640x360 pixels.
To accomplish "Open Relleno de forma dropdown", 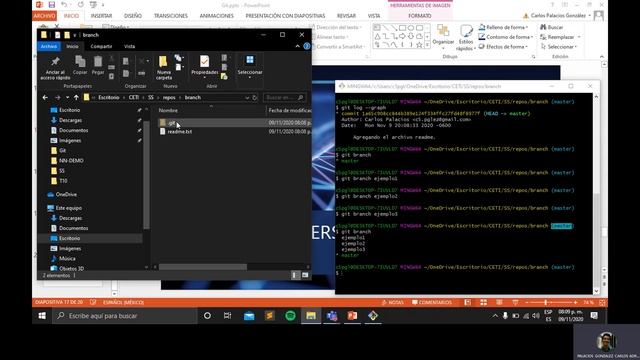I will (x=504, y=27).
